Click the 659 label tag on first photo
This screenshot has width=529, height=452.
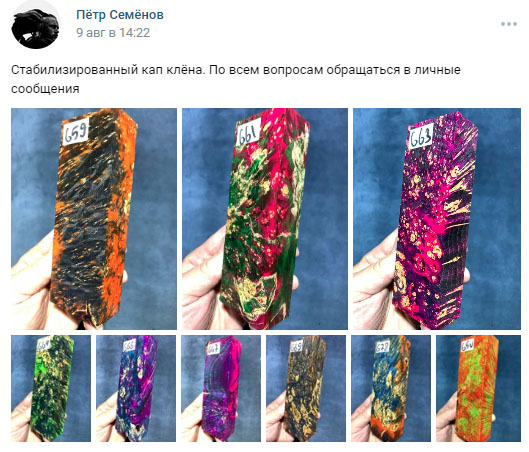(76, 131)
